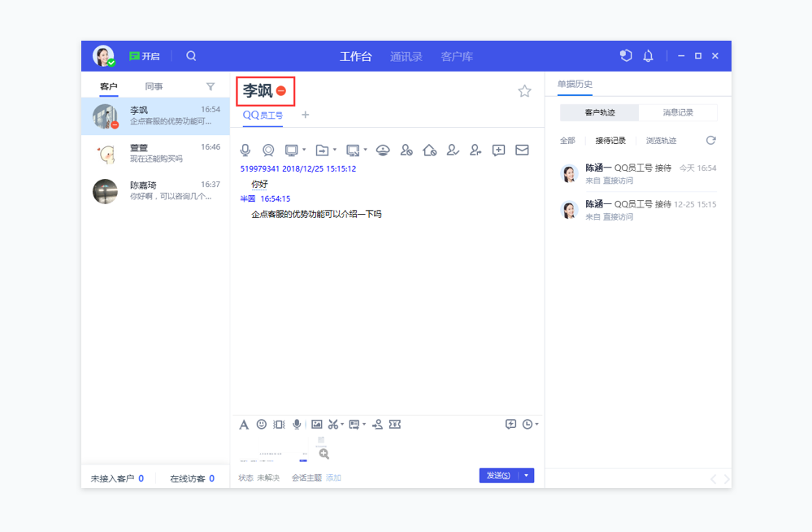Click the invite user arrow-person icon
This screenshot has width=812, height=532.
coord(377,425)
